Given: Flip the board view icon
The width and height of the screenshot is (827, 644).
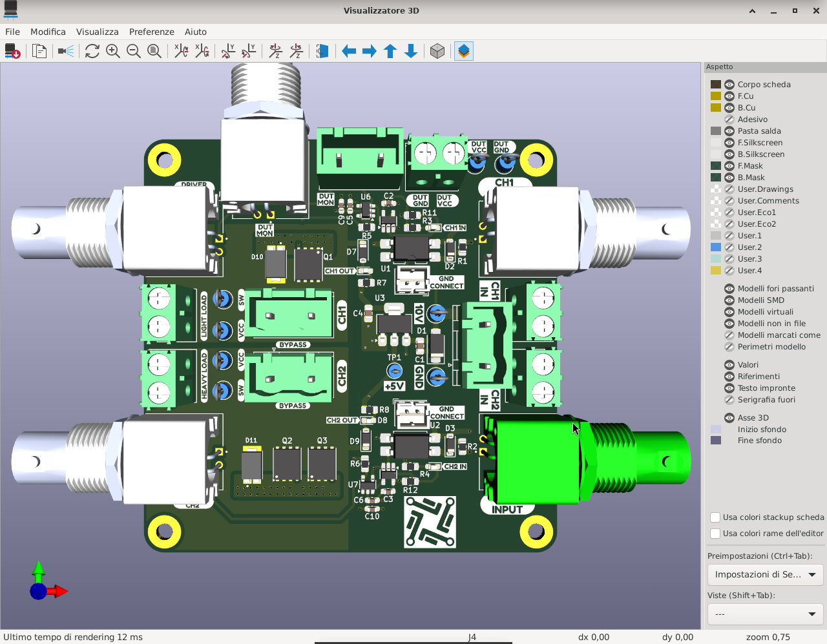Looking at the screenshot, I should (x=322, y=51).
